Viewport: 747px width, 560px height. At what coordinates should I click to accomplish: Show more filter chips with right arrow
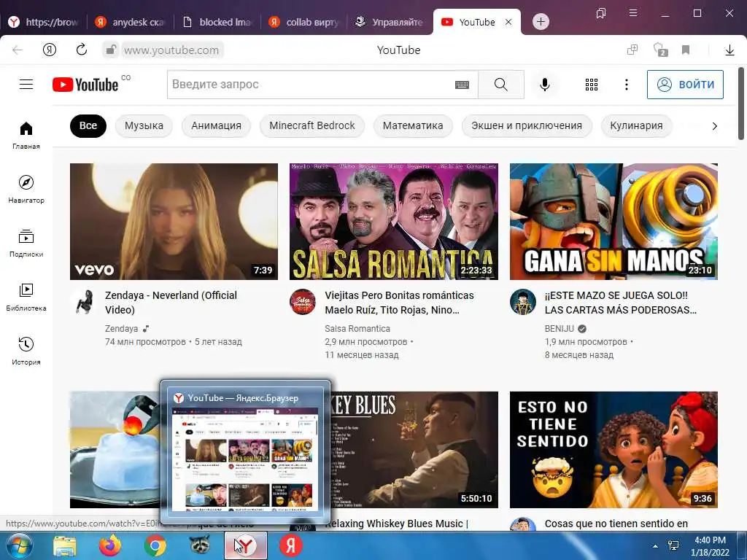tap(714, 126)
